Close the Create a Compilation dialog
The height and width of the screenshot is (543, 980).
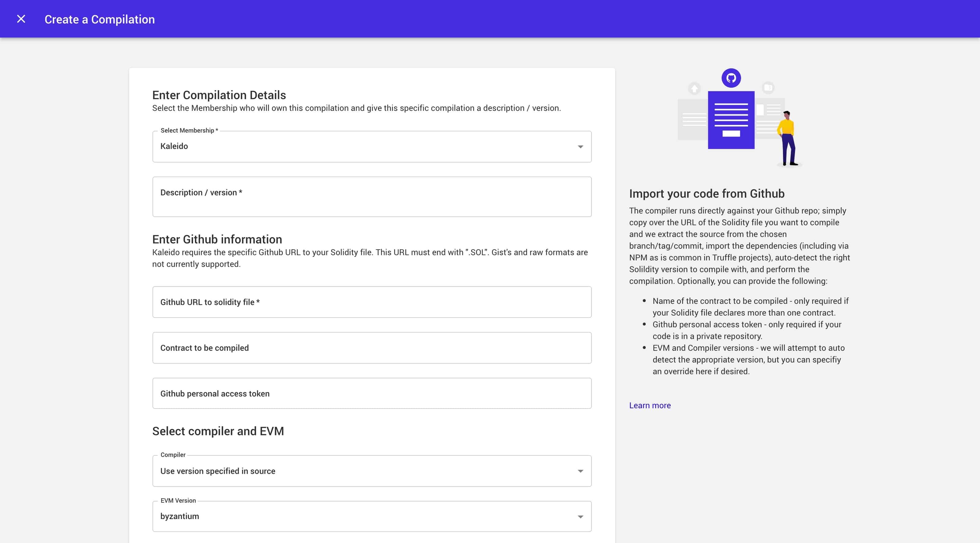coord(21,18)
